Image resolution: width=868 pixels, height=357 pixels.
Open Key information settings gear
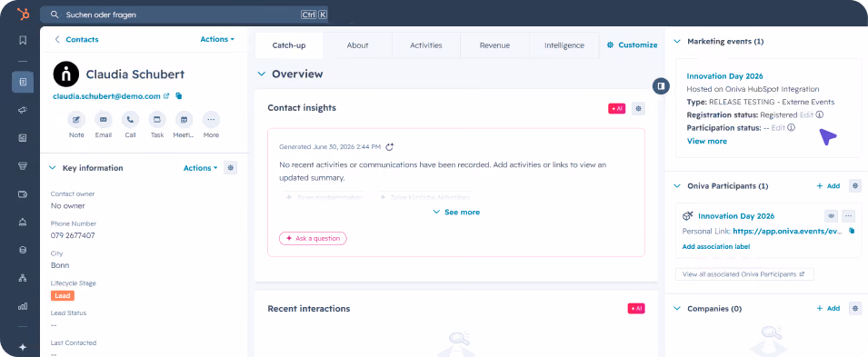[231, 168]
